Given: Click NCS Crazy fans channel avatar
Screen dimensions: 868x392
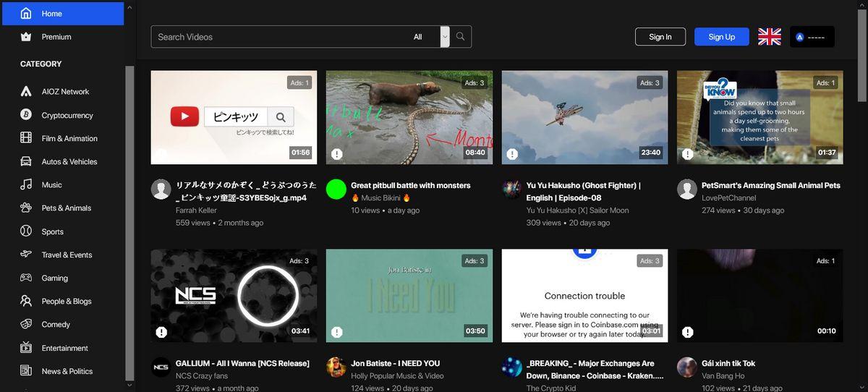Looking at the screenshot, I should coord(161,367).
